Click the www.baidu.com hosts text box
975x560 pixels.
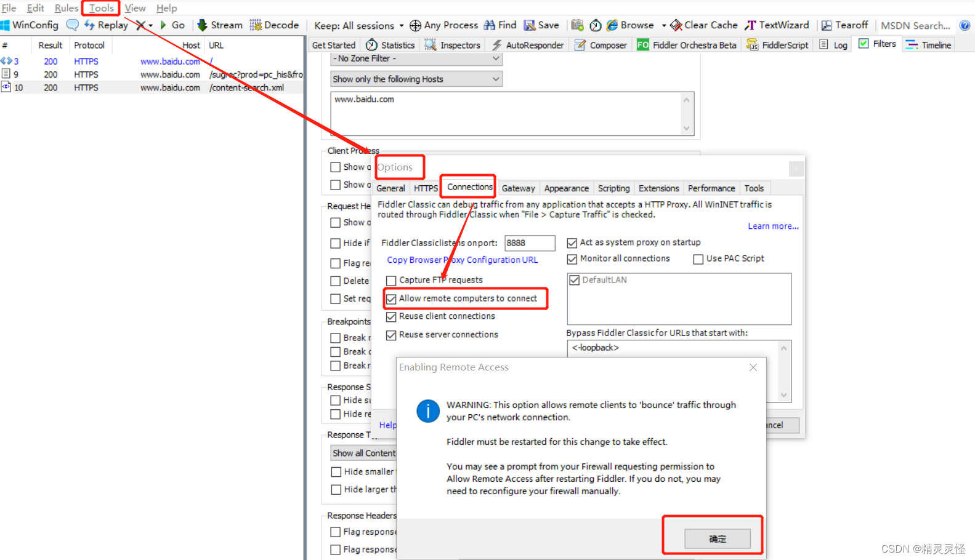[x=512, y=113]
